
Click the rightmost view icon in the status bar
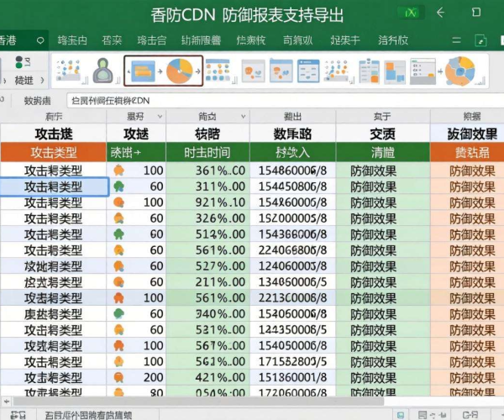(470, 415)
